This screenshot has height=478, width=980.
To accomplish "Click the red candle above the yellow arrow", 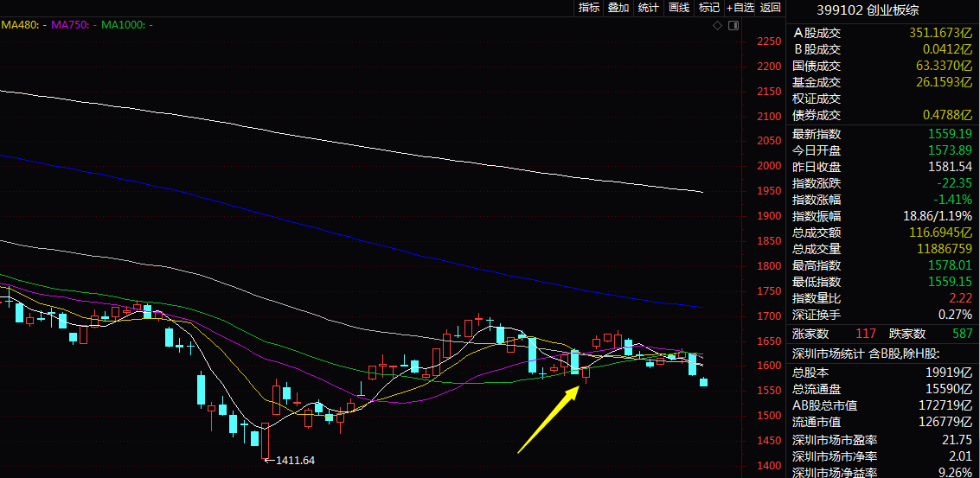I will [x=586, y=373].
